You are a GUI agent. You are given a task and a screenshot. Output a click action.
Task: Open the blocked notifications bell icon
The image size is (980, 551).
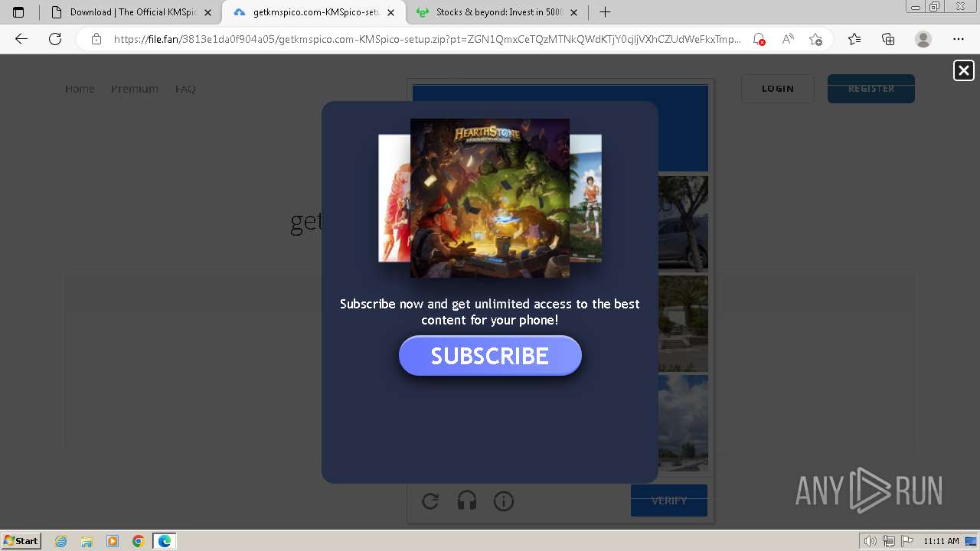pos(759,39)
